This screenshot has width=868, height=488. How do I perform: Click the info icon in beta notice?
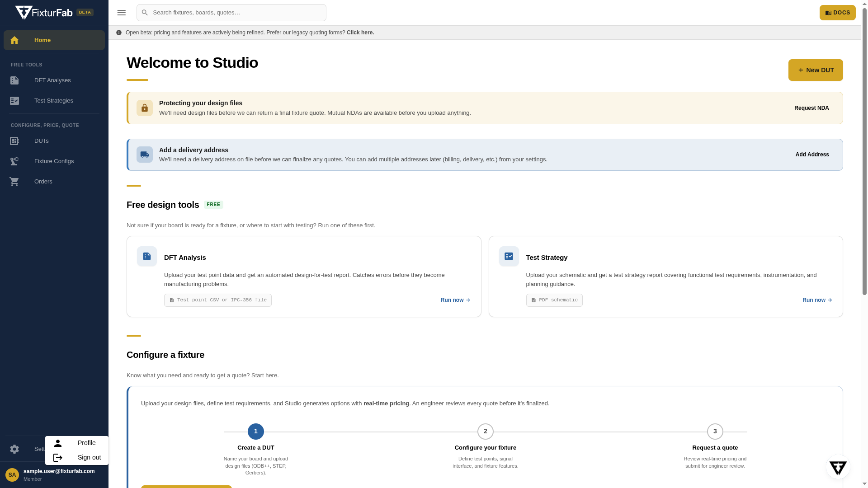pyautogui.click(x=119, y=33)
